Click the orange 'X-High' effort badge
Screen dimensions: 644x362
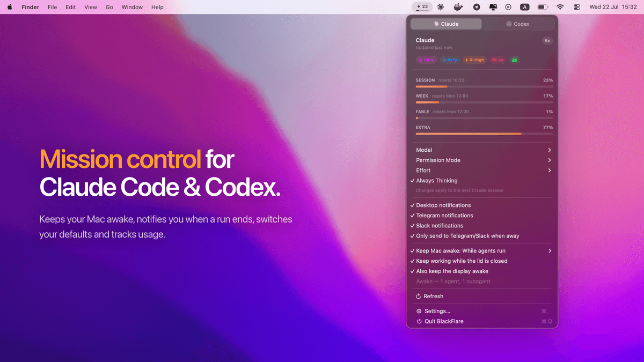point(474,60)
